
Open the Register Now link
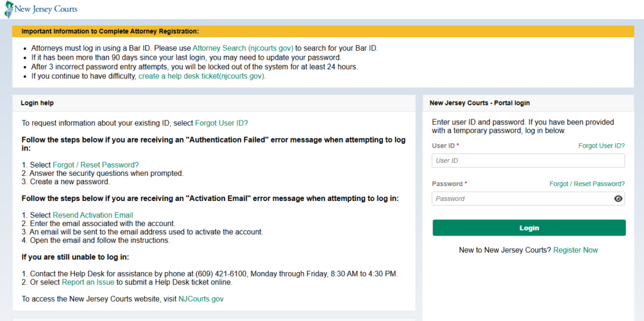click(575, 250)
